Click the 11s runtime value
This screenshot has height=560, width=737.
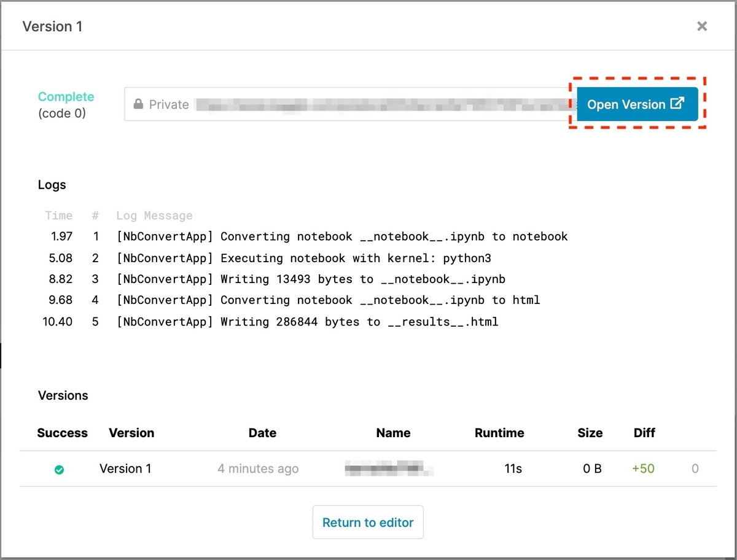coord(513,469)
